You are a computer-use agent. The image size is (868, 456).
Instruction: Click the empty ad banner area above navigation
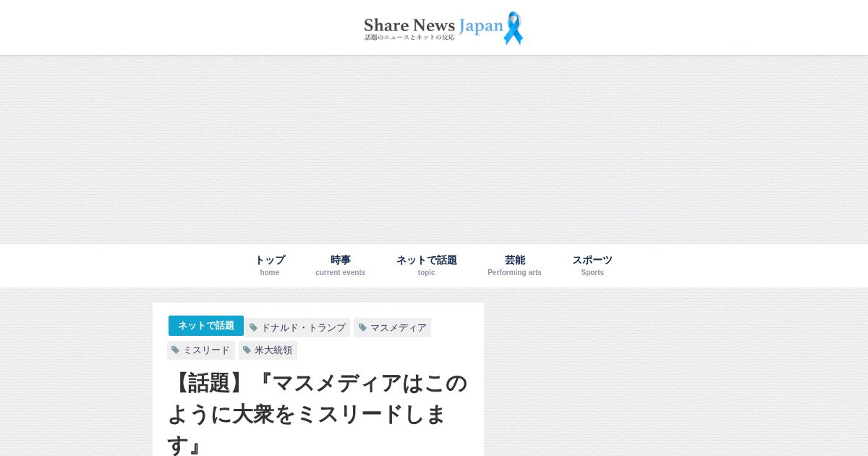pos(434,149)
